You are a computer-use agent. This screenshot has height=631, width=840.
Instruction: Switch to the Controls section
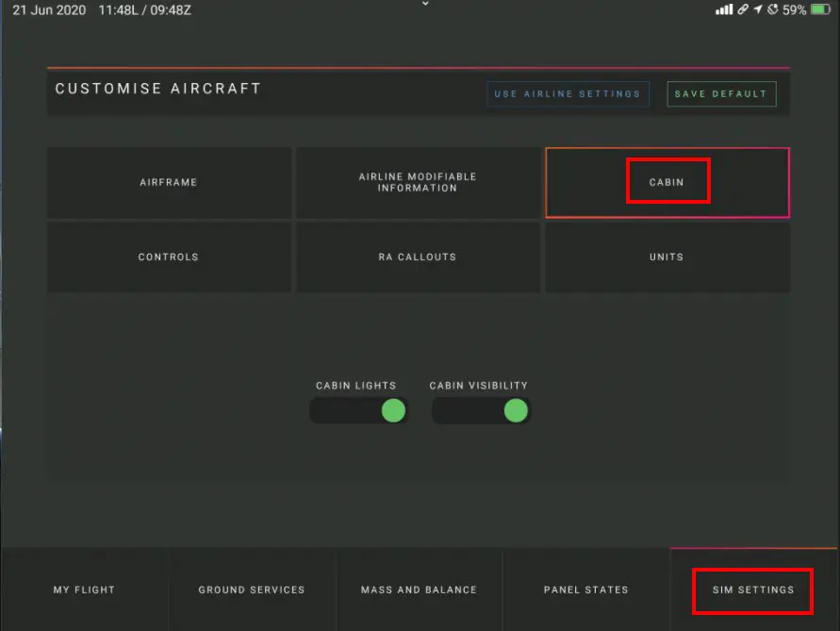pyautogui.click(x=170, y=257)
